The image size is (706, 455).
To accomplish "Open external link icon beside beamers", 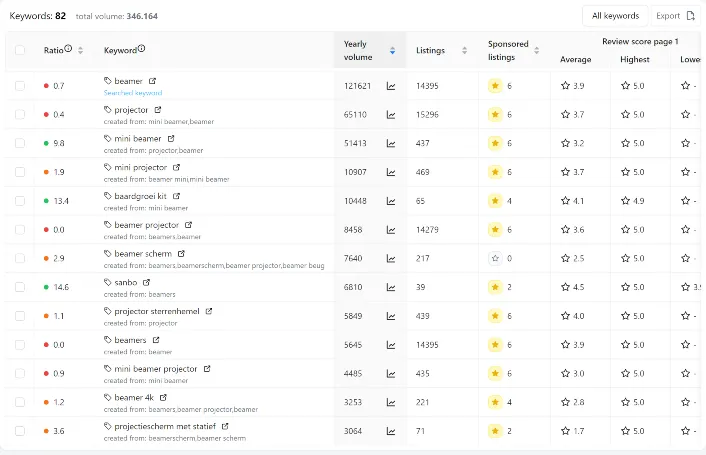I will point(156,340).
